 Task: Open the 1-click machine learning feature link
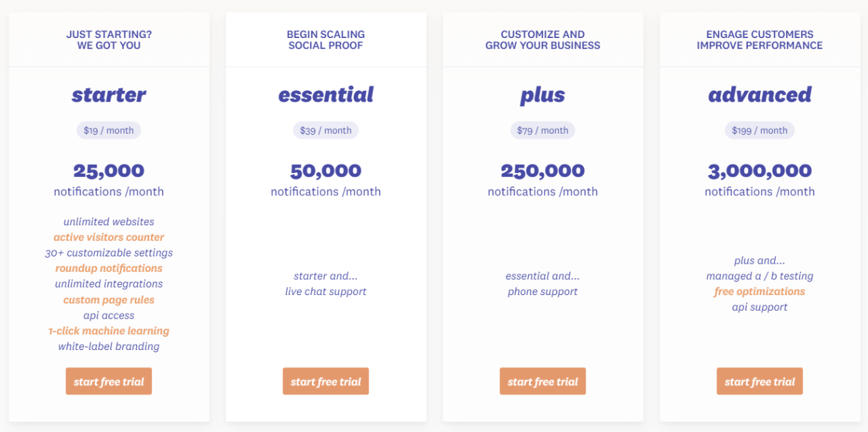click(108, 330)
